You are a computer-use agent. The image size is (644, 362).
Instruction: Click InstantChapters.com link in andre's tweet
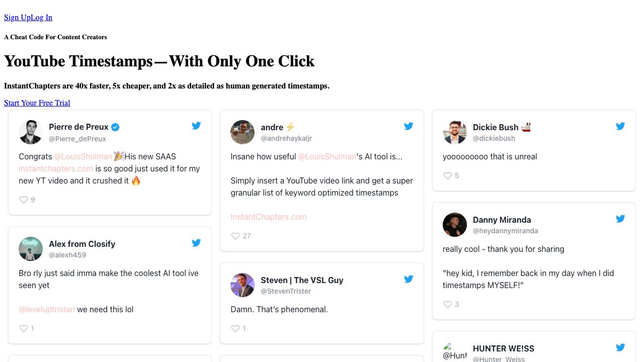[x=268, y=217]
